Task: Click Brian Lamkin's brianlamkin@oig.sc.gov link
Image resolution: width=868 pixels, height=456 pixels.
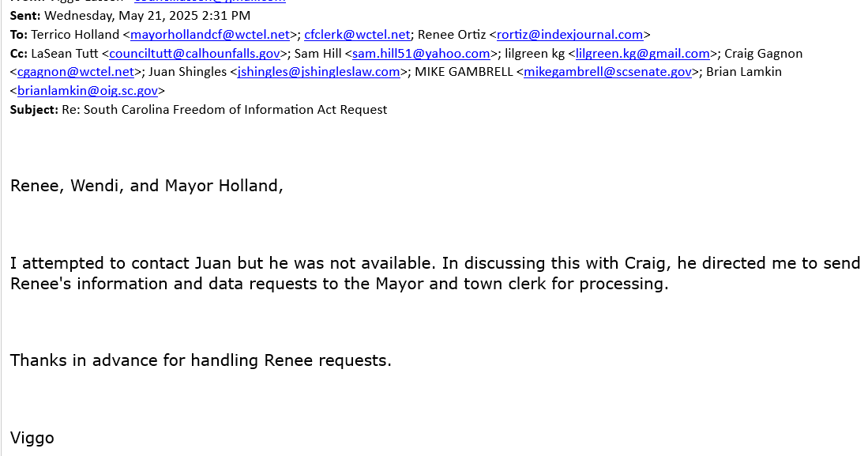Action: click(87, 91)
